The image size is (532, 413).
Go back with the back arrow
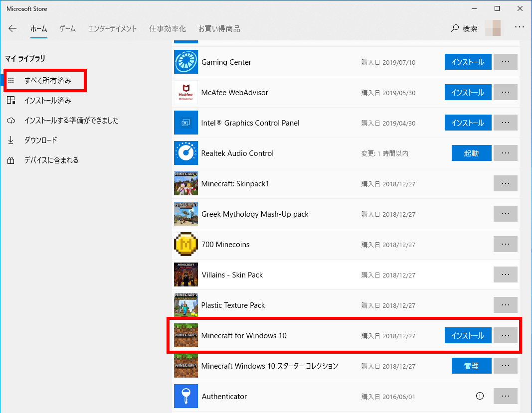12,28
